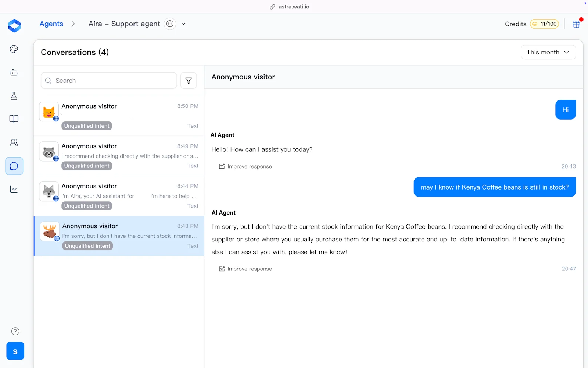Click the gift rewards icon
Image resolution: width=588 pixels, height=368 pixels.
coord(576,24)
